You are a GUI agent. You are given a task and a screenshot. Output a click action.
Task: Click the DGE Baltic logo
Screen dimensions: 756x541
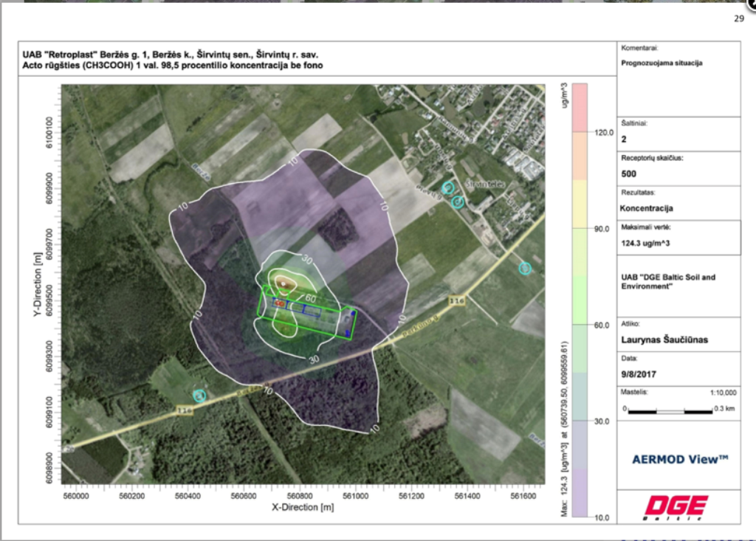[676, 507]
